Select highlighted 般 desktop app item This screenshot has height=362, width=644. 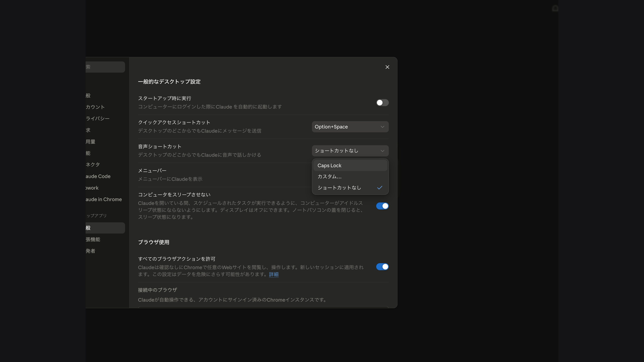105,228
